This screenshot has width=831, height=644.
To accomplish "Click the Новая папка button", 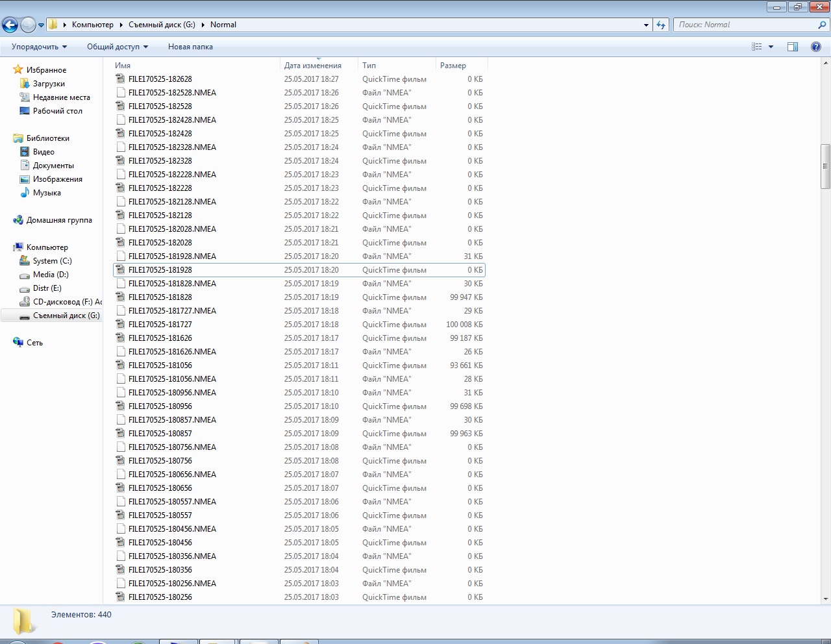I will (190, 47).
